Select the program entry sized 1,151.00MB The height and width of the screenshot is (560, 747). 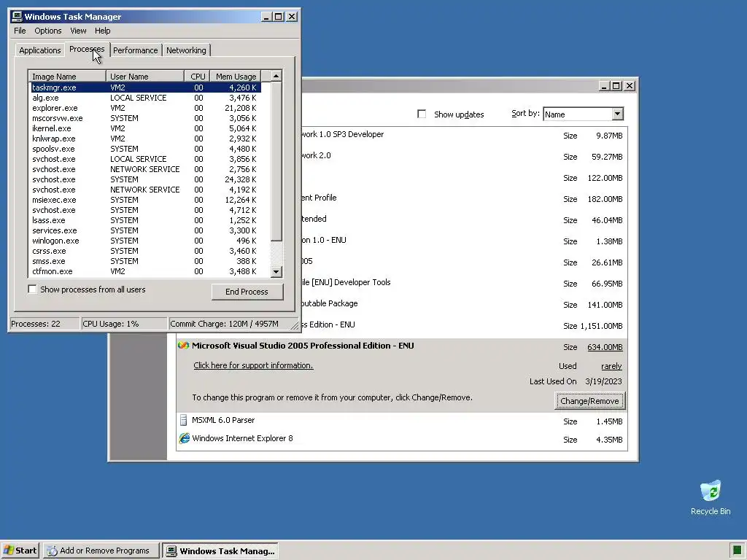click(465, 326)
